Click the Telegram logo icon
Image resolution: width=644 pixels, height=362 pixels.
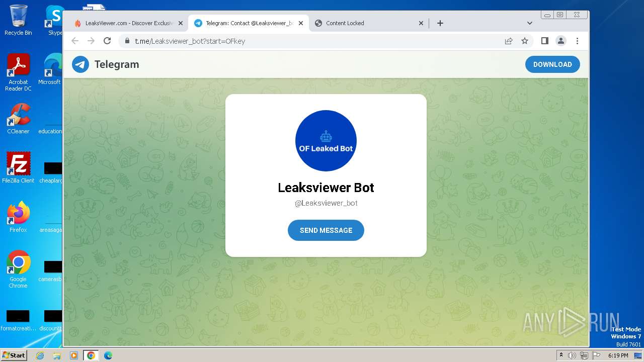pyautogui.click(x=80, y=64)
